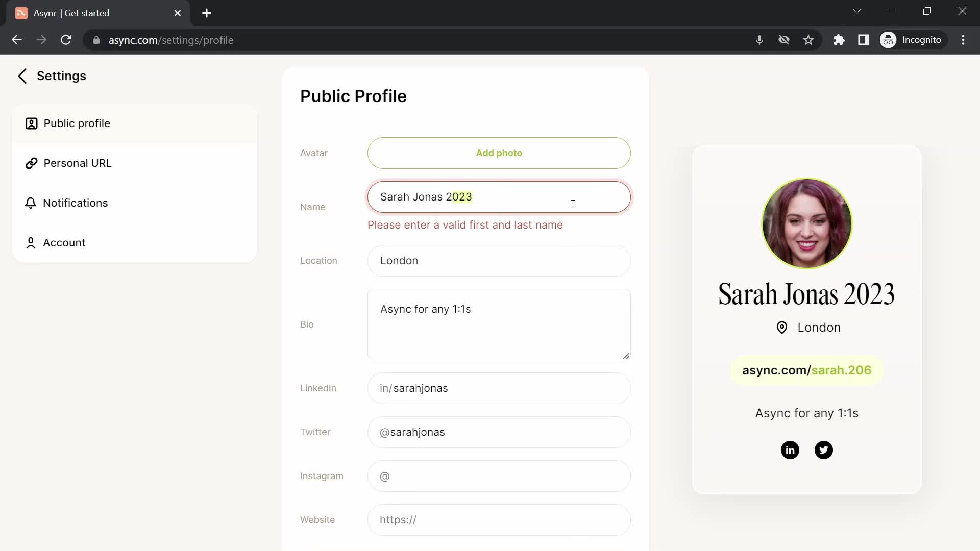980x551 pixels.
Task: Open the Personal URL settings section
Action: tap(135, 163)
